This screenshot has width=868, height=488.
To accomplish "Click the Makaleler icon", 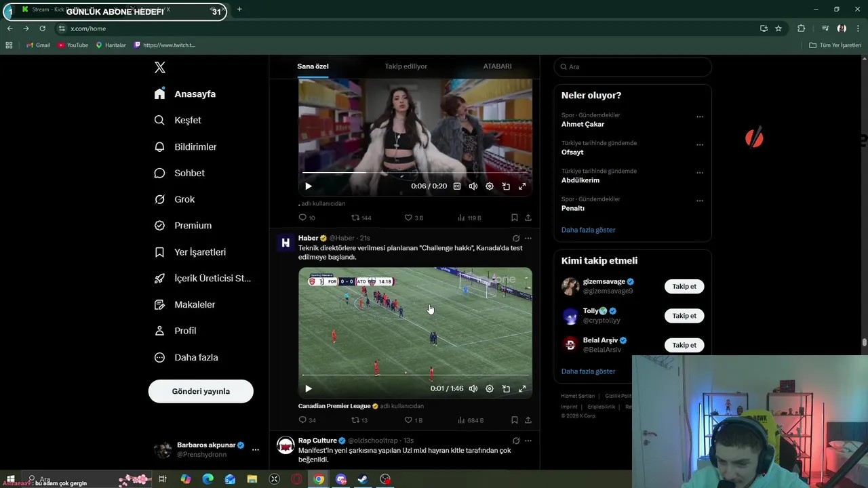I will coord(159,305).
